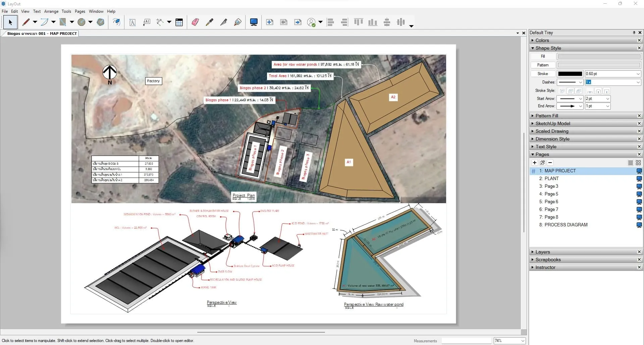Open the dash scale 1 x dropdown
The height and width of the screenshot is (345, 644).
(638, 82)
